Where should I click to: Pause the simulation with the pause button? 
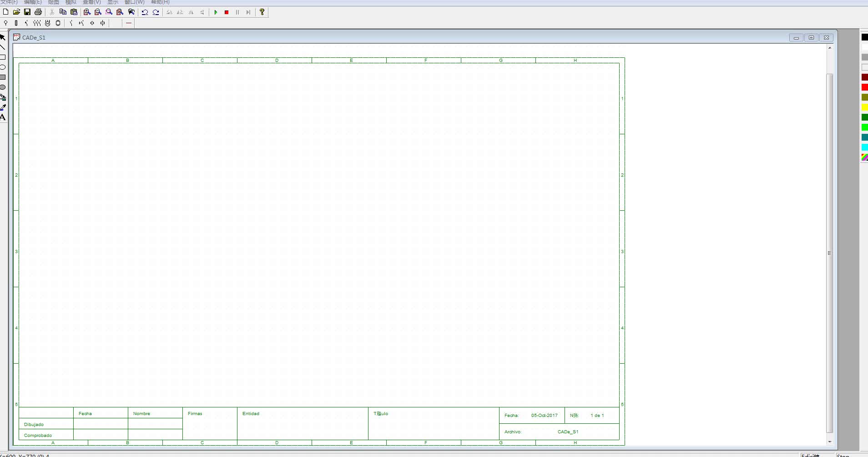click(237, 12)
